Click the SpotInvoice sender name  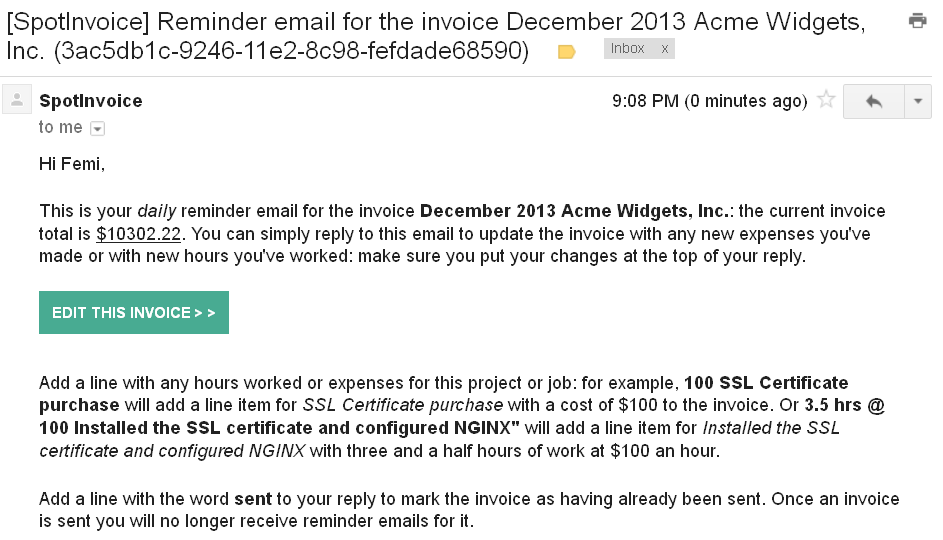click(x=90, y=101)
